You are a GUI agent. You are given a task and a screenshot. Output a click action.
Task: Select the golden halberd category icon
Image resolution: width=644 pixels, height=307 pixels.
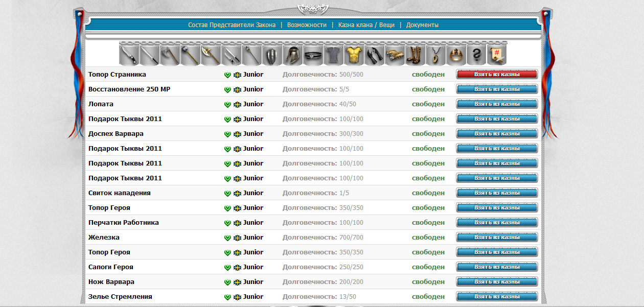[x=211, y=54]
